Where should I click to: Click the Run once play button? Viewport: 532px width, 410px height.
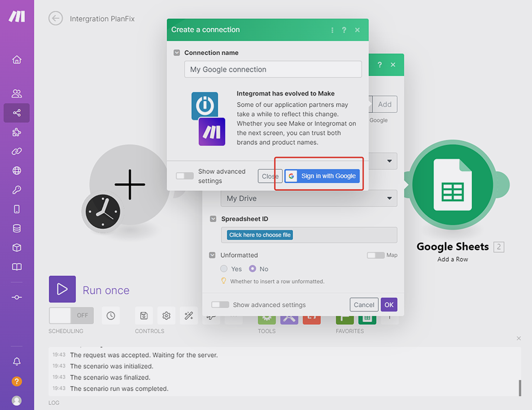pos(62,289)
